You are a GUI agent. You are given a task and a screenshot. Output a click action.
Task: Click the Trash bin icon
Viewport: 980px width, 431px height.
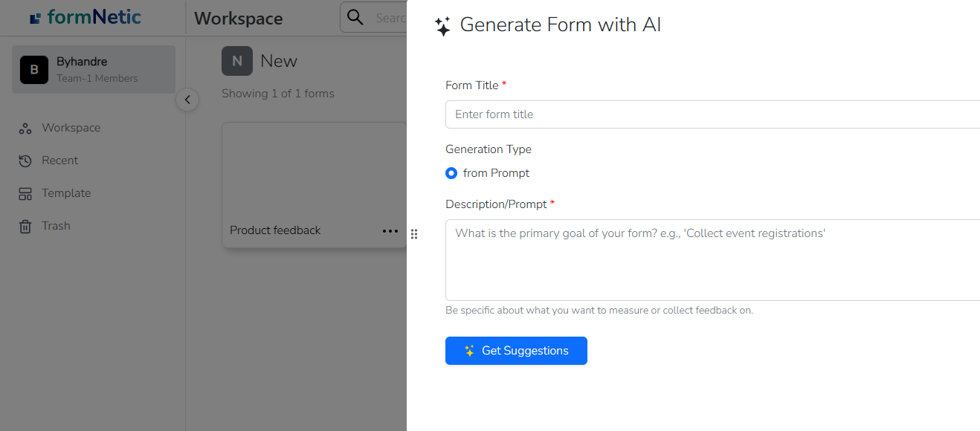(25, 227)
